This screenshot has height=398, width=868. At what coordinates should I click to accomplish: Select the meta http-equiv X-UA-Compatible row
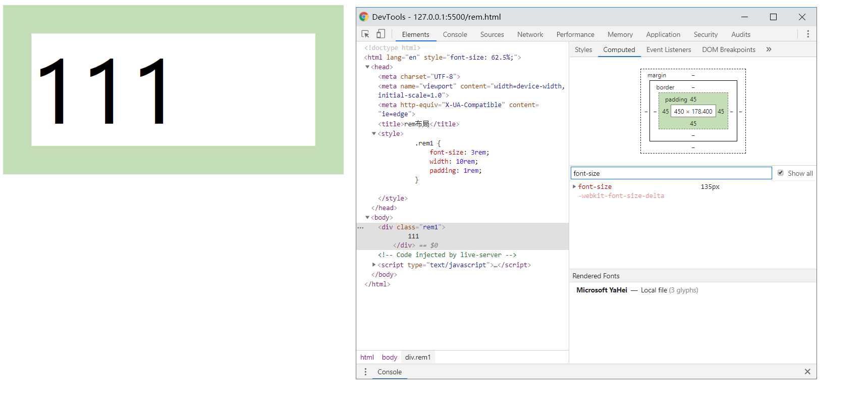tap(458, 110)
